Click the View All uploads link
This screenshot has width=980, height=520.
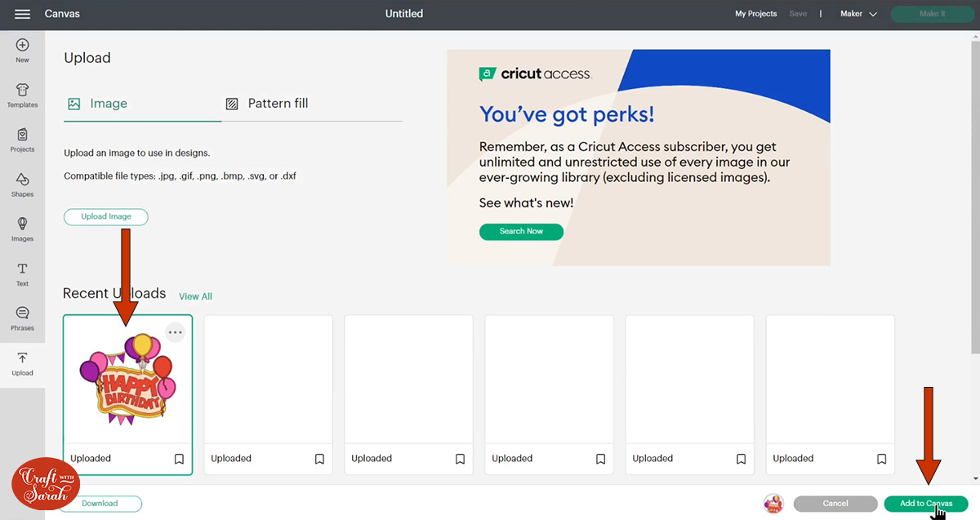(x=195, y=296)
